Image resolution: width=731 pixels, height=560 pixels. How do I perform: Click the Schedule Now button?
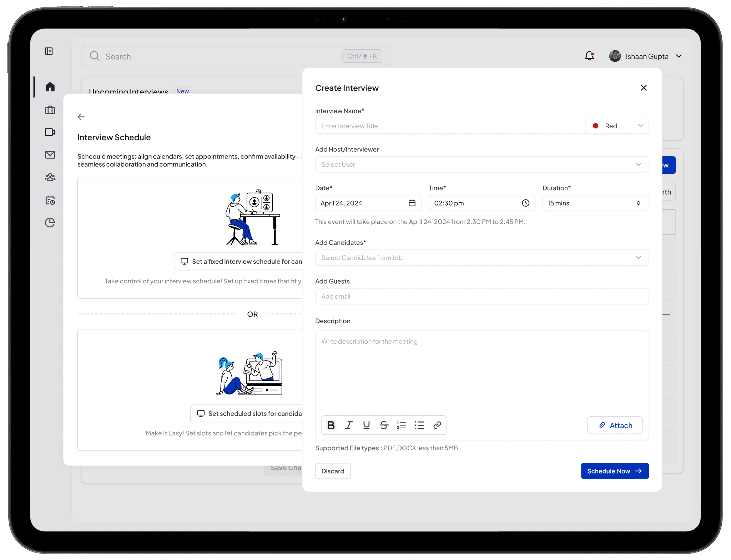(x=615, y=471)
